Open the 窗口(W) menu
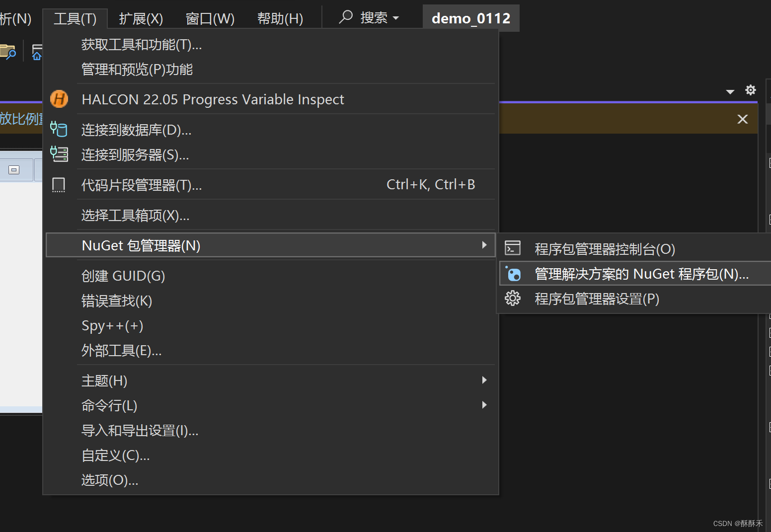Screen dimensions: 771x532 click(210, 18)
